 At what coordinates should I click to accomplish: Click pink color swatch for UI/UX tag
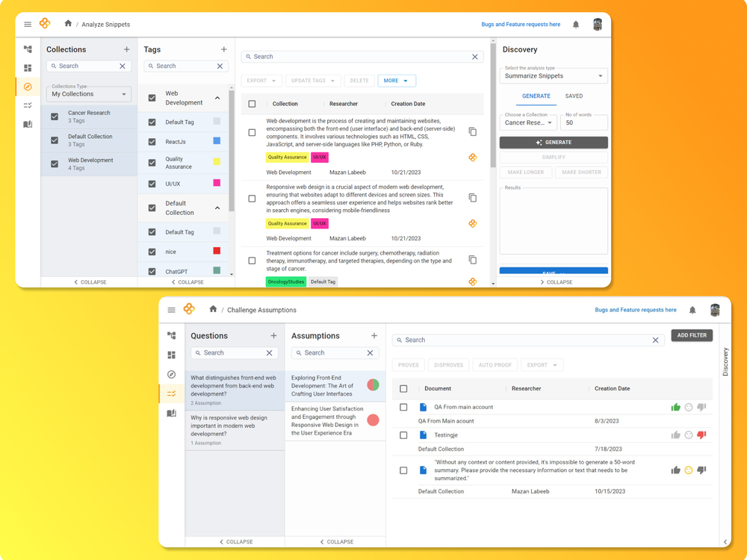coord(217,183)
